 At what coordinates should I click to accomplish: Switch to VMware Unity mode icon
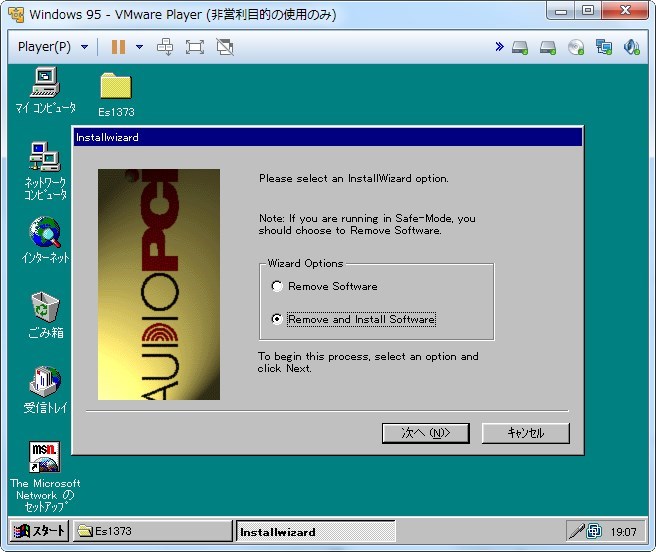225,47
